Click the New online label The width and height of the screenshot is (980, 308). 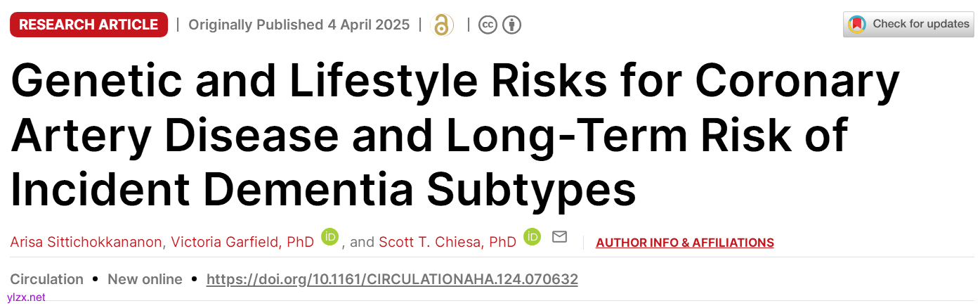tap(145, 279)
